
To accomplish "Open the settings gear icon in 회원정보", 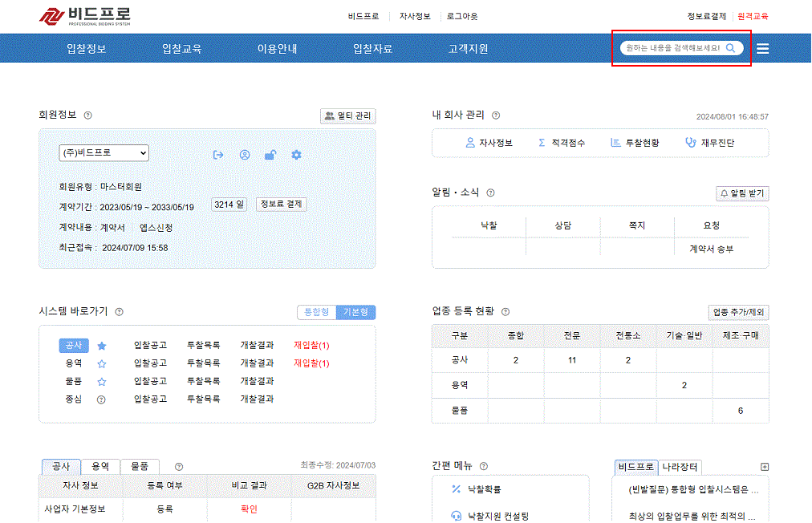I will [296, 155].
